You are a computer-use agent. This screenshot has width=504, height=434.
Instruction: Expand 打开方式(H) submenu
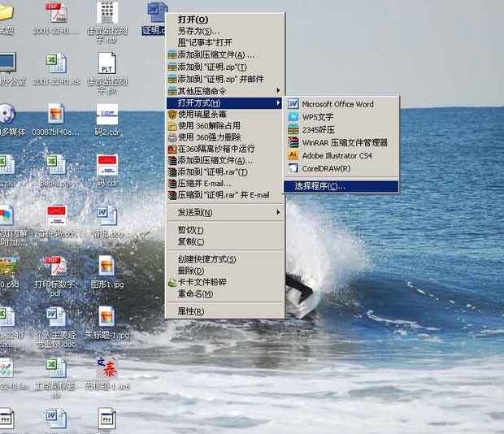[224, 103]
